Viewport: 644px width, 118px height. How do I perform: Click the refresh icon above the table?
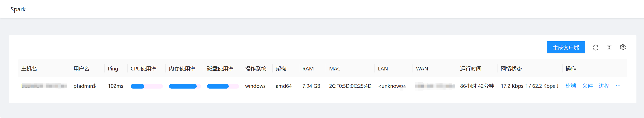click(595, 48)
